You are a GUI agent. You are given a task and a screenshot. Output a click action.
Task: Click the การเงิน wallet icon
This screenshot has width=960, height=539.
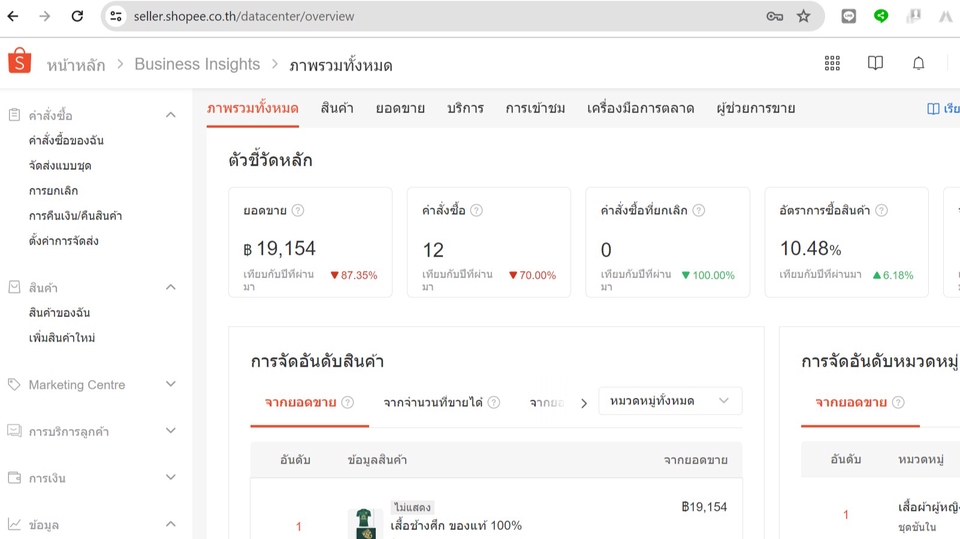click(14, 478)
